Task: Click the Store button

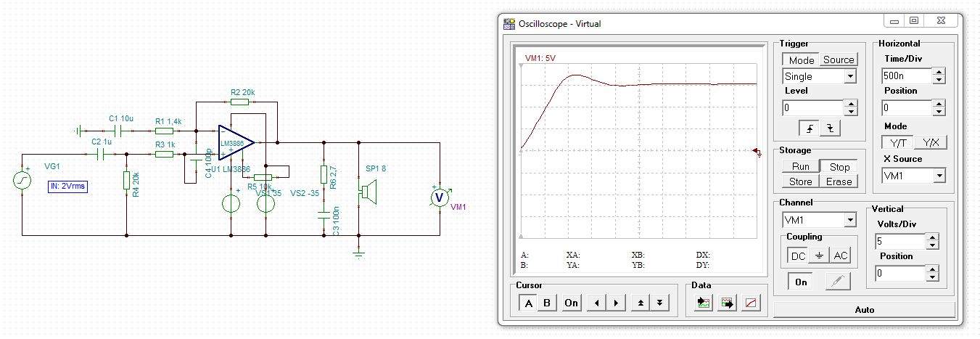Action: click(801, 181)
